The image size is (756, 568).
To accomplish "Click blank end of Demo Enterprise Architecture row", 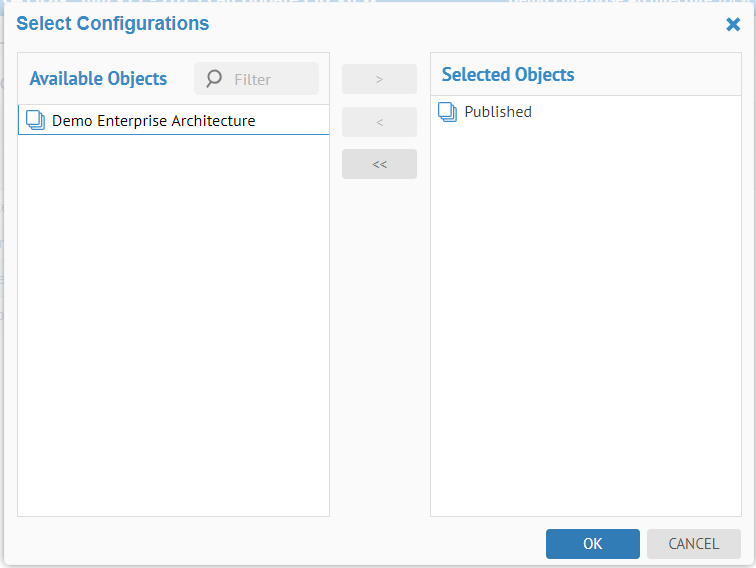I will coord(295,121).
